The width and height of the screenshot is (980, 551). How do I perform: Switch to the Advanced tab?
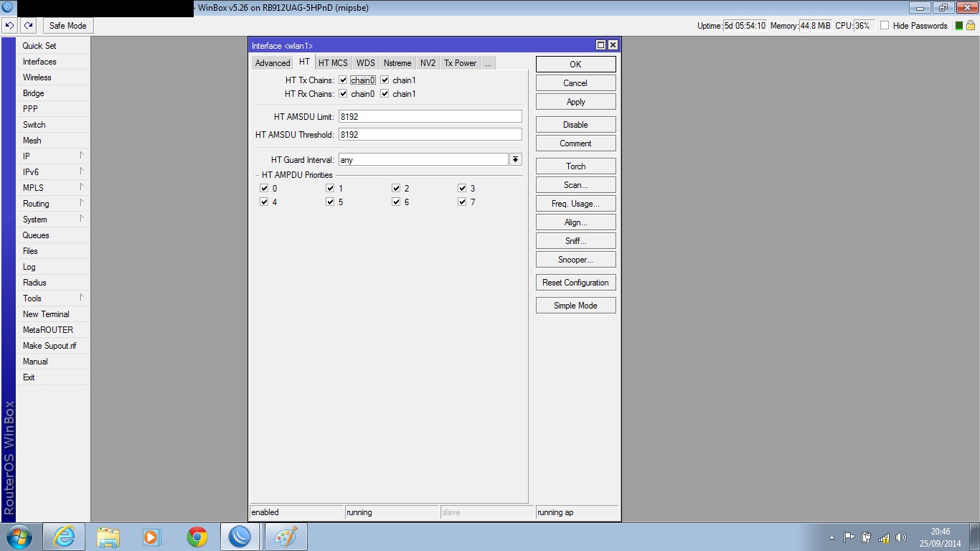[273, 63]
